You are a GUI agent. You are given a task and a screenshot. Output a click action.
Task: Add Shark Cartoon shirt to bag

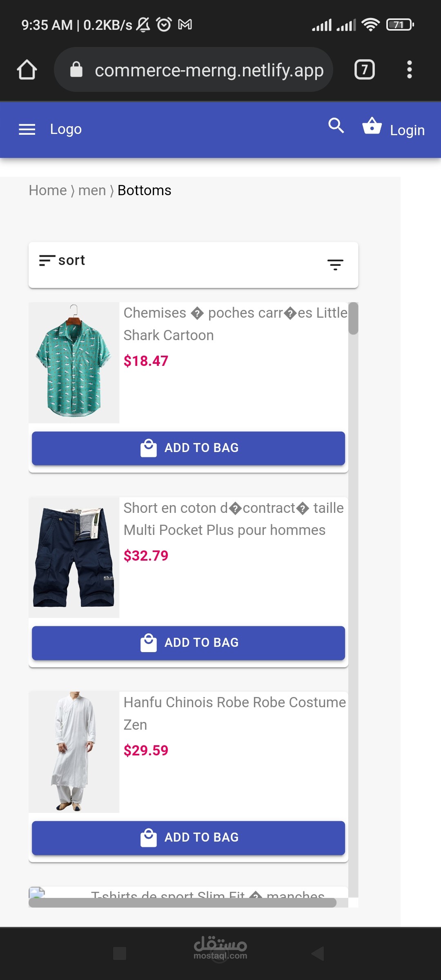click(188, 448)
